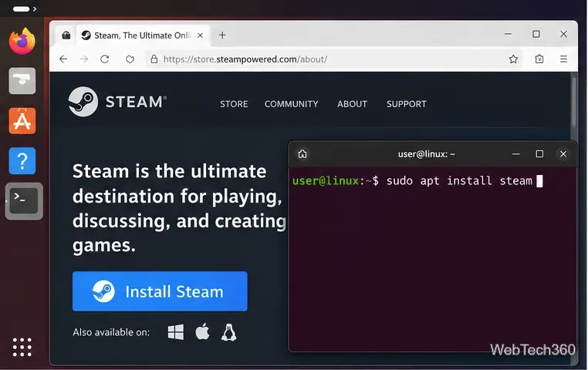Close the terminal window
This screenshot has width=588, height=370.
pyautogui.click(x=563, y=154)
